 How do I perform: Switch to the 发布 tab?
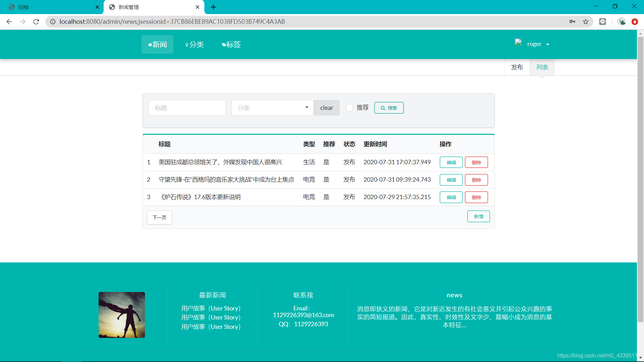tap(517, 67)
